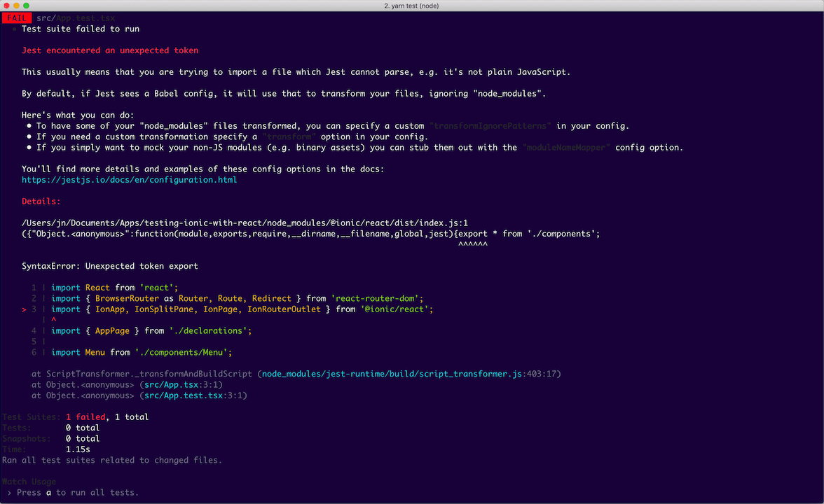Click './components/Menu' import on code line 6

click(184, 352)
